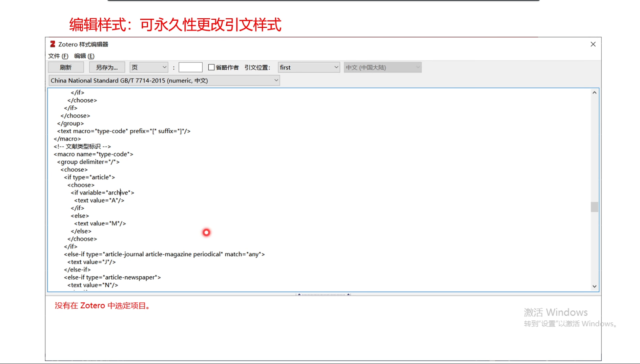Open the 引文位置 first dropdown
This screenshot has height=364, width=640.
point(309,67)
